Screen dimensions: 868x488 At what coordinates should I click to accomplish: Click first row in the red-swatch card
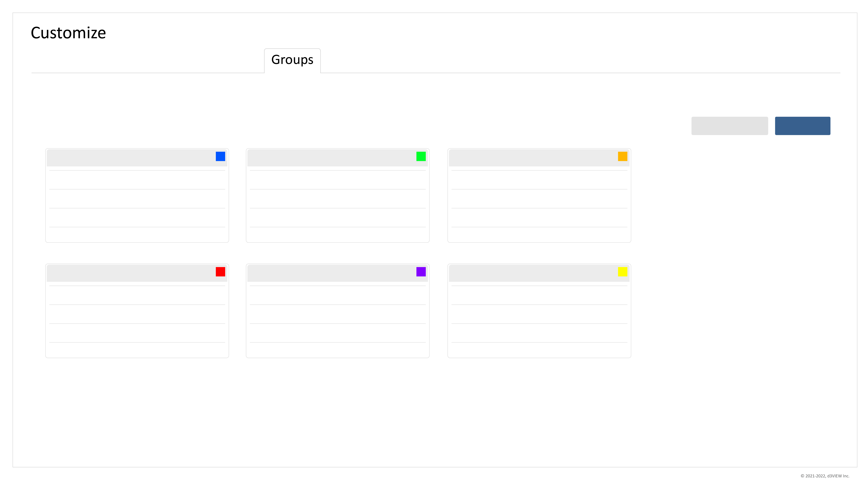coord(137,295)
